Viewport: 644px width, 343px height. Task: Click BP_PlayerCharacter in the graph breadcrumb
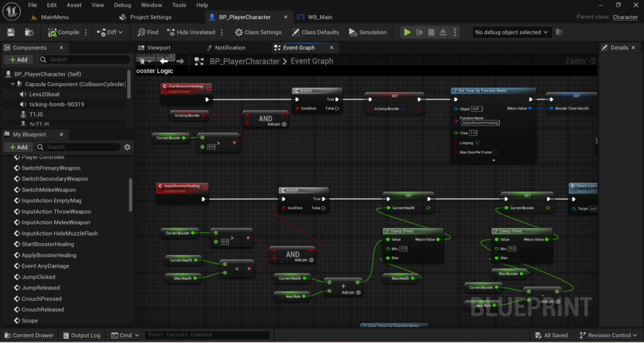245,61
